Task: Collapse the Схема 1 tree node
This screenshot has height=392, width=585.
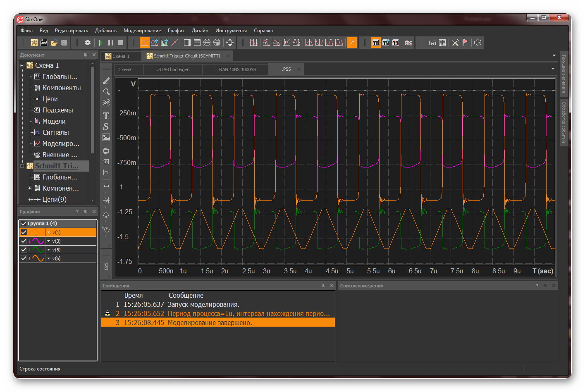Action: click(22, 65)
